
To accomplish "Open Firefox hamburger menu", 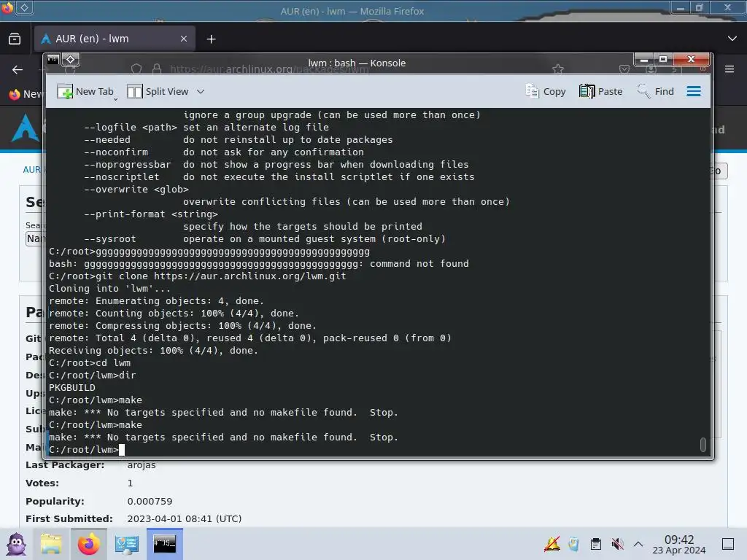I will coord(729,69).
